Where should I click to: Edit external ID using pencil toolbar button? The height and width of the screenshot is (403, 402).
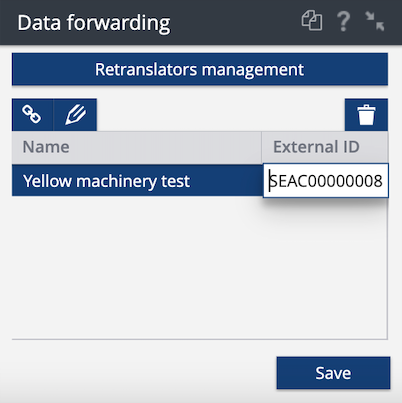pos(75,114)
